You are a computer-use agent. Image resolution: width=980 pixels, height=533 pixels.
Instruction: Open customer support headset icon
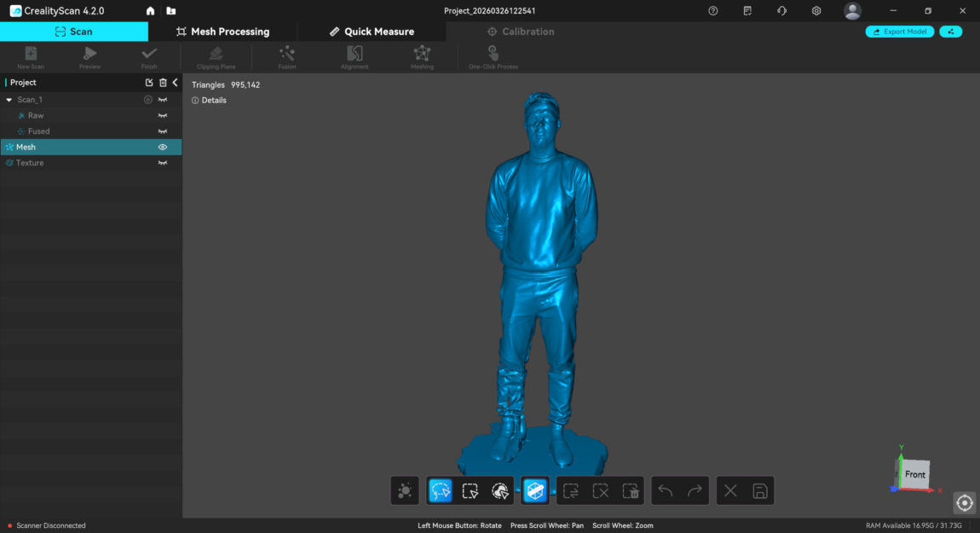[x=781, y=11]
